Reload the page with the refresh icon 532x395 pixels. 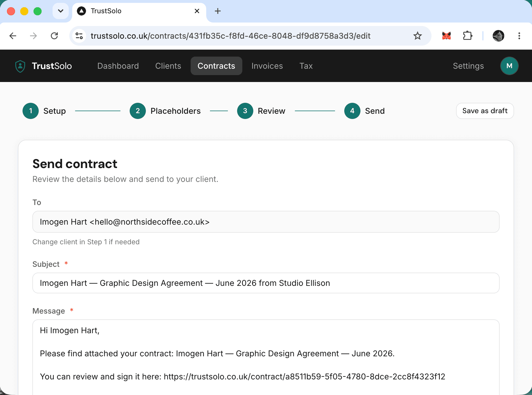pyautogui.click(x=54, y=36)
